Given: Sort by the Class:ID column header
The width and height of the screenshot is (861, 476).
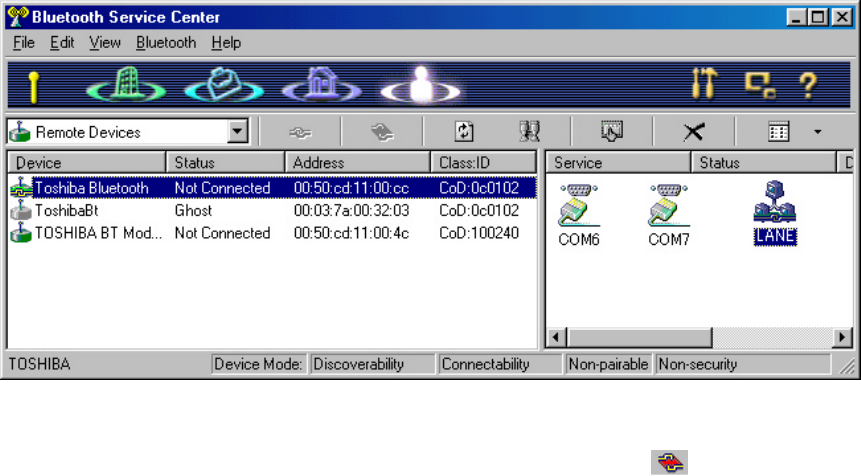Looking at the screenshot, I should click(483, 163).
